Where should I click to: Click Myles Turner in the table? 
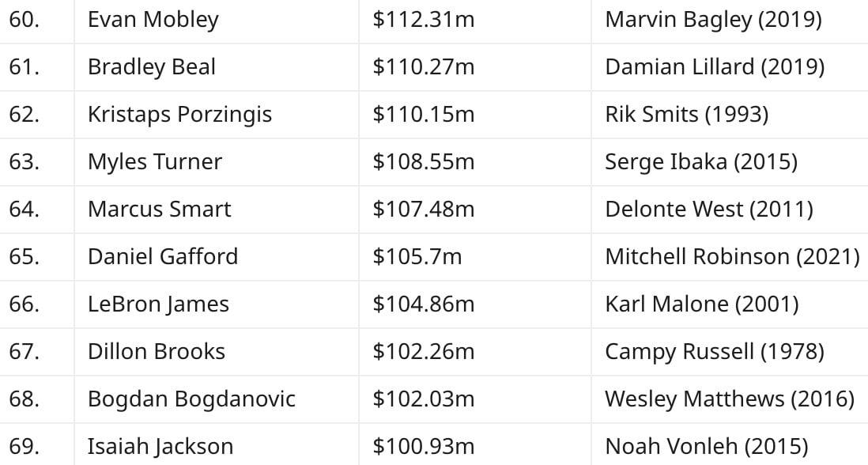tap(154, 162)
